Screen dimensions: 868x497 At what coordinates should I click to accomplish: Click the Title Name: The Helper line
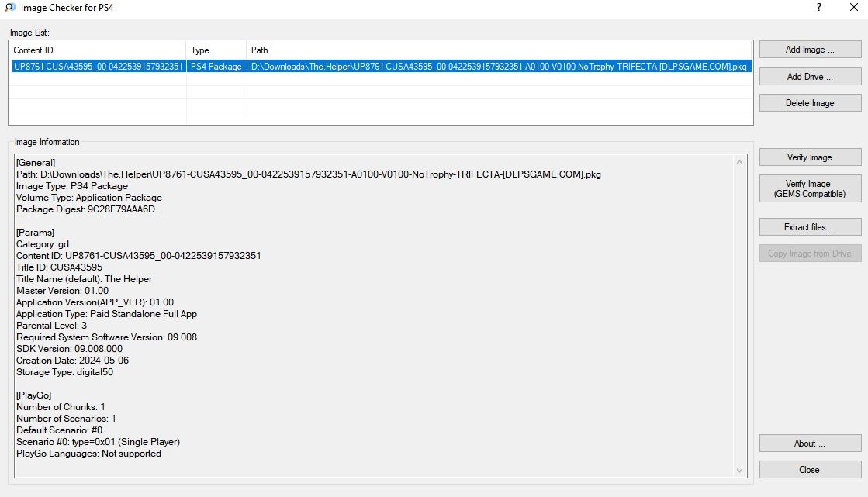pyautogui.click(x=84, y=279)
